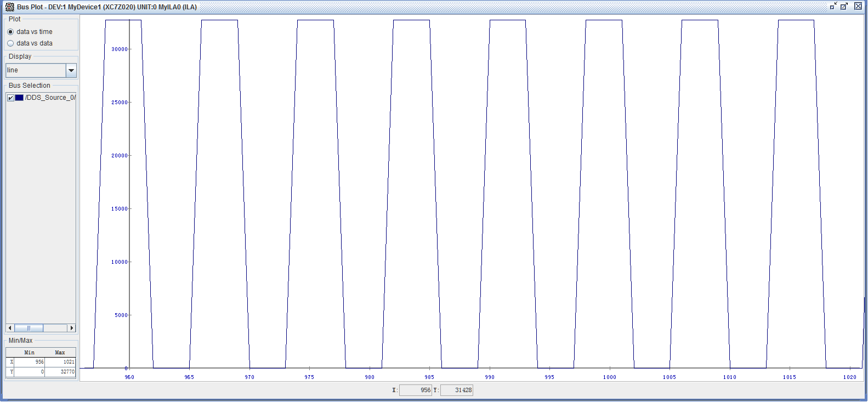Uncheck the /DDS_Source_0 bus checkbox
This screenshot has height=402, width=868.
tap(10, 98)
